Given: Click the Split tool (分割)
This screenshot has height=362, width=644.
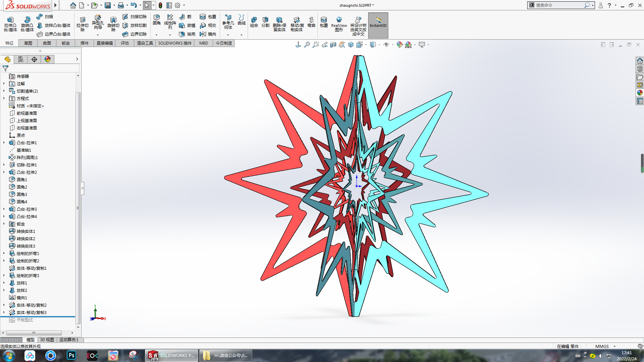Looking at the screenshot, I should coord(265,22).
